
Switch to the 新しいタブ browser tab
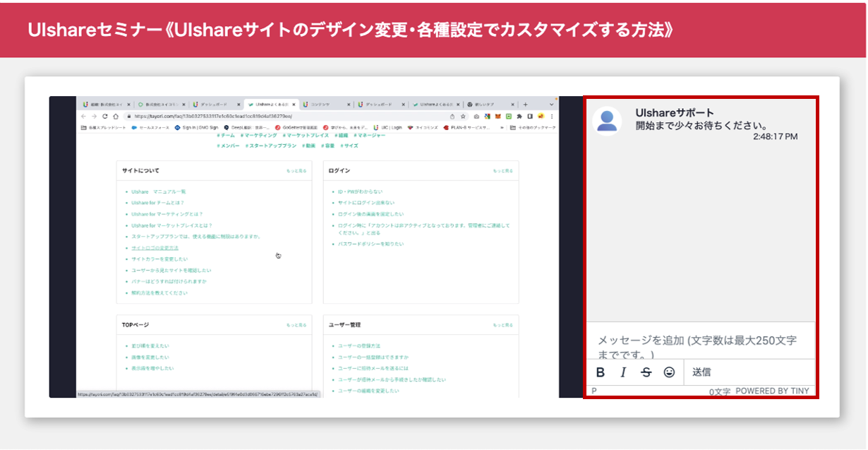[490, 104]
